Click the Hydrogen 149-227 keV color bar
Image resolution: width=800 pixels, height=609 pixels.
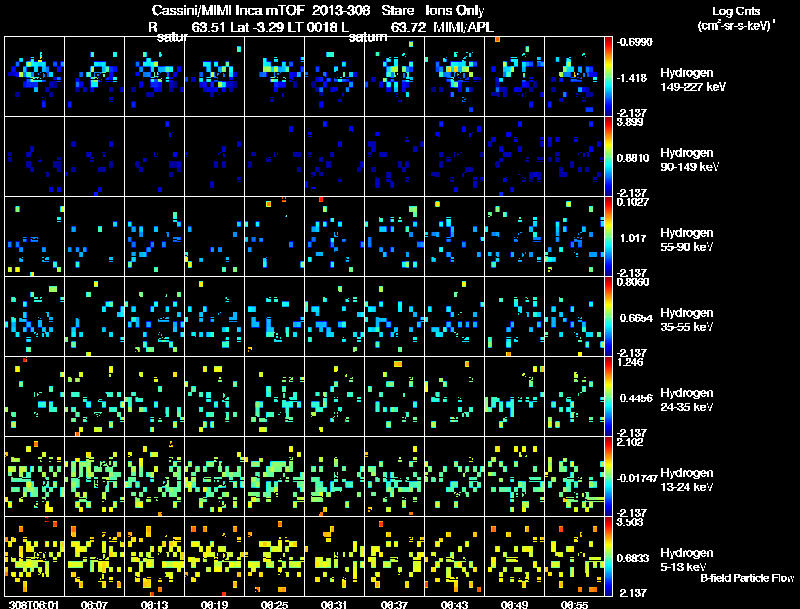pos(608,77)
